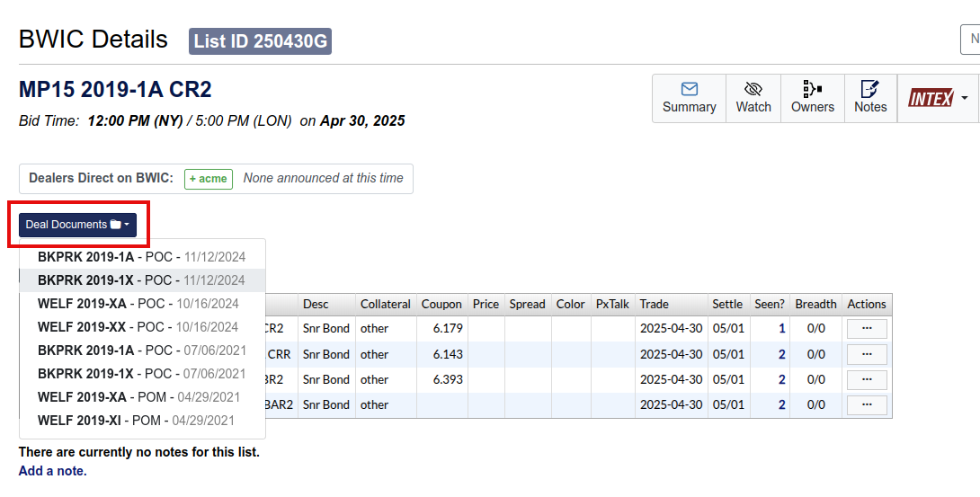Viewport: 980px width, 497px height.
Task: Click the + acme dealer tag
Action: [209, 179]
